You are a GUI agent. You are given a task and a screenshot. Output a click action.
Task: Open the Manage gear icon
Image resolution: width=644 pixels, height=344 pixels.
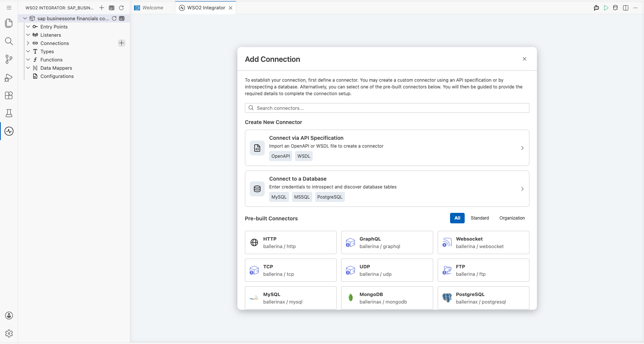pyautogui.click(x=9, y=334)
